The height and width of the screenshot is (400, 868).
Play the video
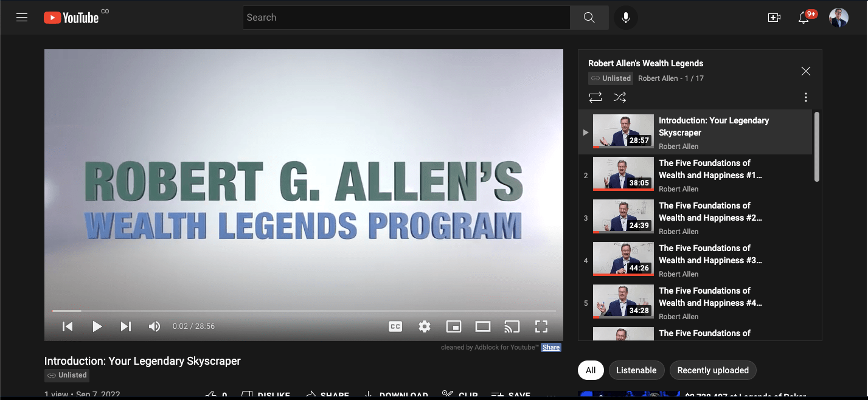(x=97, y=326)
